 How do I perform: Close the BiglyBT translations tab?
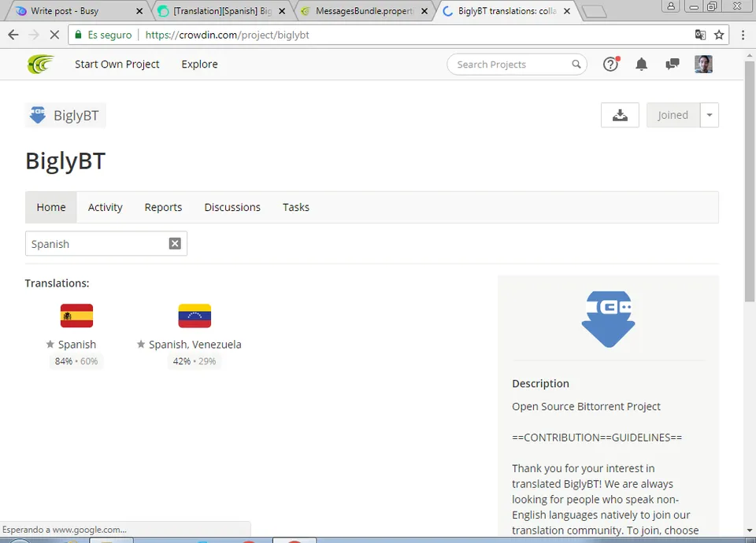567,11
